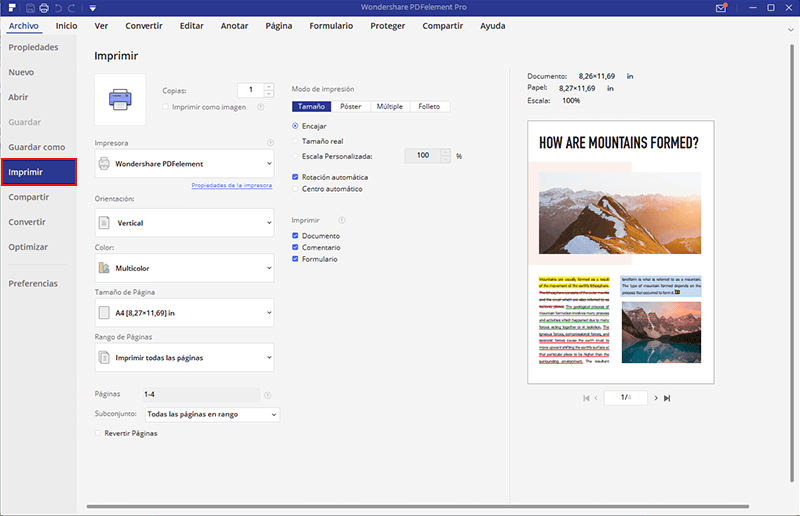Uncheck the Documento checkbox
The width and height of the screenshot is (800, 516).
295,236
